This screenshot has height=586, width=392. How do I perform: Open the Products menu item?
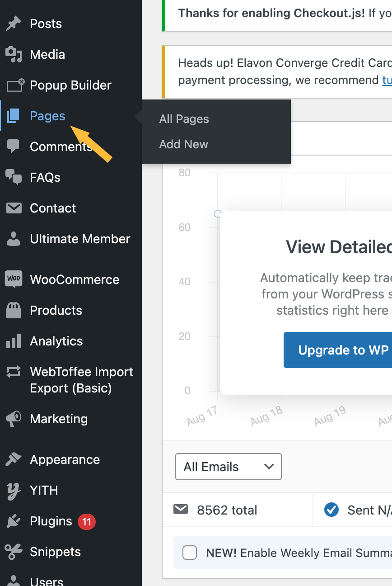[56, 310]
